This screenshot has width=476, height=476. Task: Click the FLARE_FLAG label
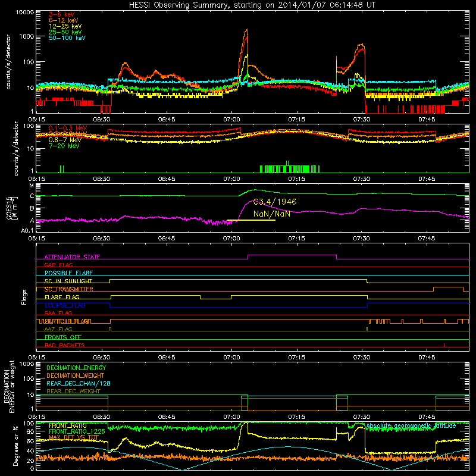[x=62, y=297]
